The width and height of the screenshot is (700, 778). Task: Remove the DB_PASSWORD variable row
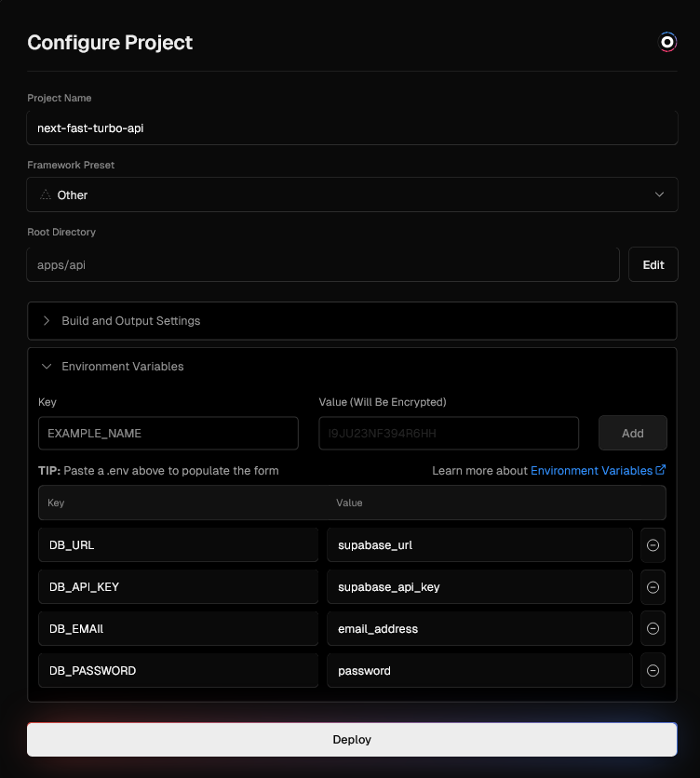[653, 670]
